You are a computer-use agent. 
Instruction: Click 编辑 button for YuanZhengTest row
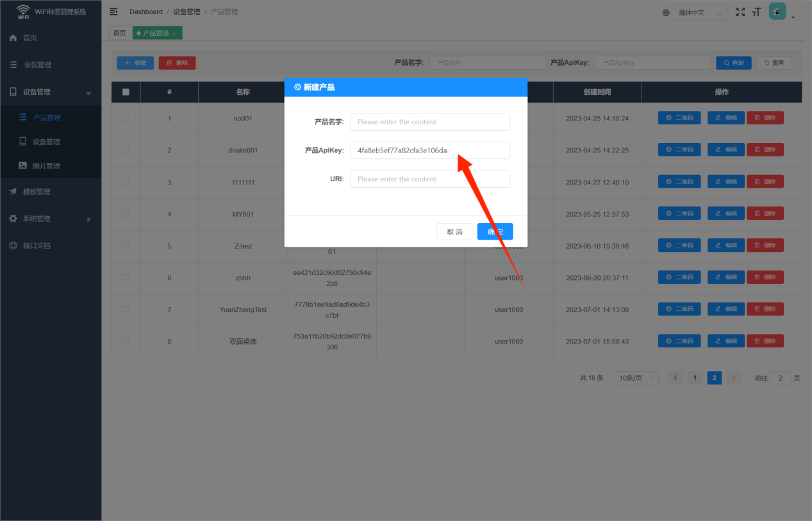coord(726,309)
